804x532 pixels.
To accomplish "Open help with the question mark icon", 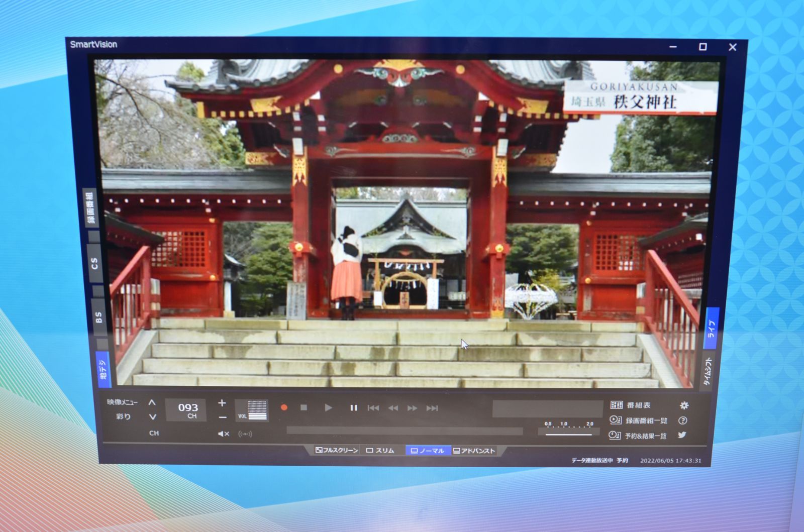I will tap(682, 420).
